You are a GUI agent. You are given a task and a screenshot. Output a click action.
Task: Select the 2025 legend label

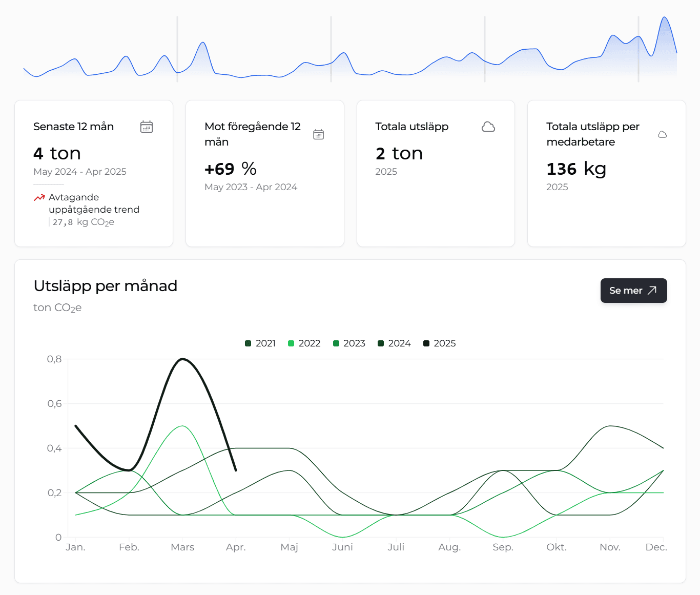click(x=444, y=343)
